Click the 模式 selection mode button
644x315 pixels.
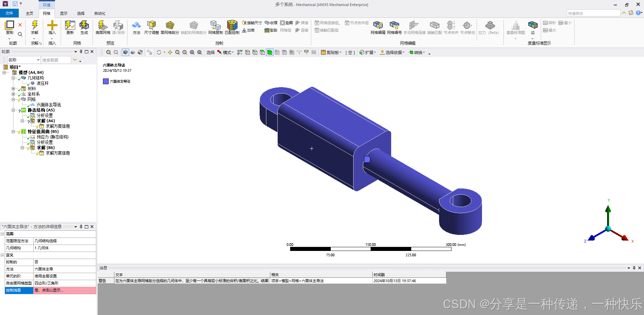[225, 52]
